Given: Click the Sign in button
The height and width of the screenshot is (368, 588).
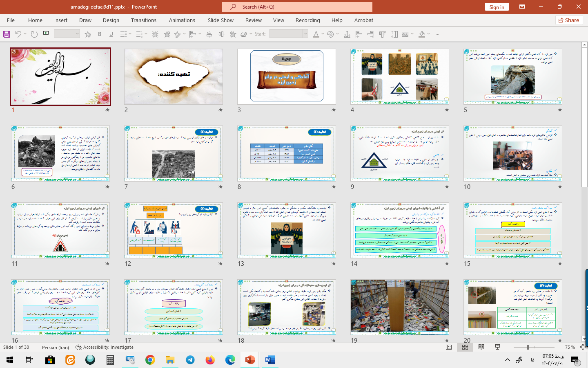Looking at the screenshot, I should coord(497,7).
